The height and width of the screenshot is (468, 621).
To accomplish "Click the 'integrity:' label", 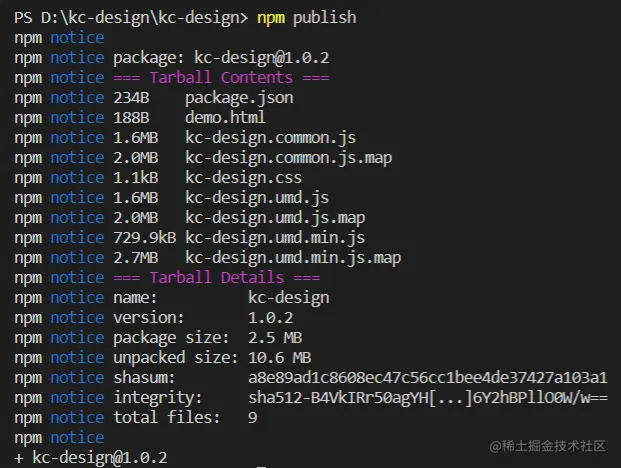I will pos(158,398).
